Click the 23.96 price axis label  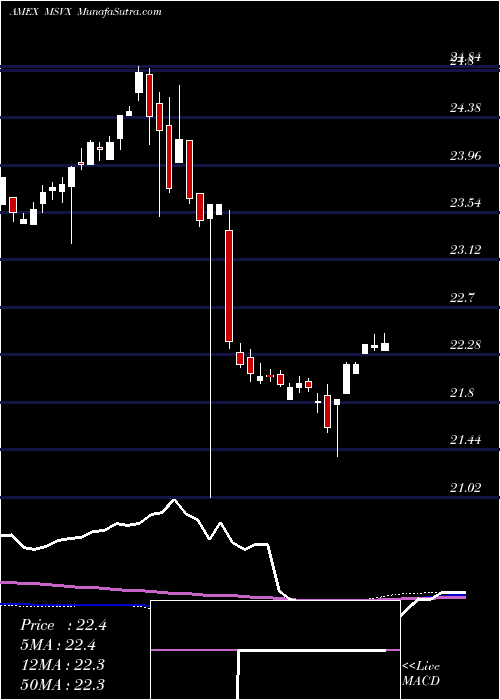tap(465, 155)
